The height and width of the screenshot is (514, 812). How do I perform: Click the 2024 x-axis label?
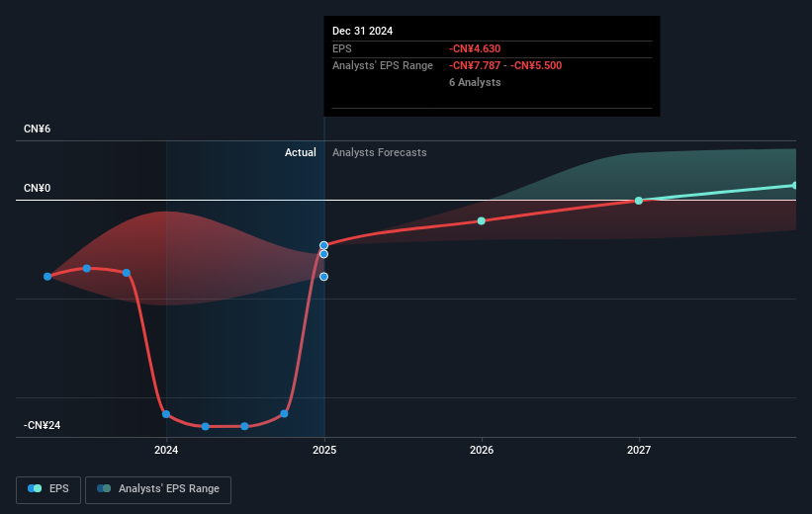(166, 450)
